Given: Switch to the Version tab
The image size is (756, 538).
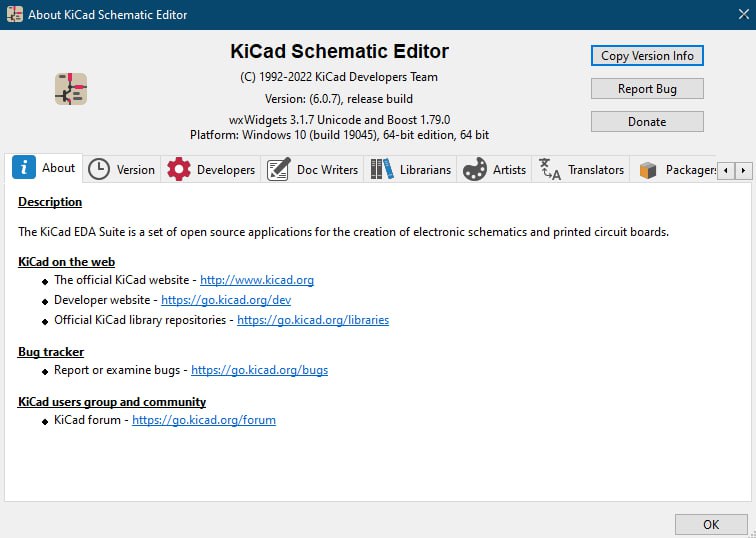Looking at the screenshot, I should (122, 170).
